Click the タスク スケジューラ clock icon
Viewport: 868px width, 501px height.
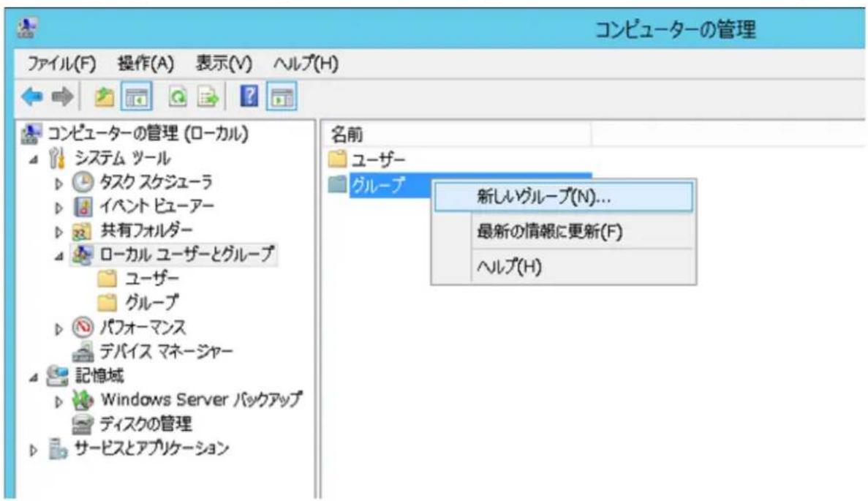[83, 182]
